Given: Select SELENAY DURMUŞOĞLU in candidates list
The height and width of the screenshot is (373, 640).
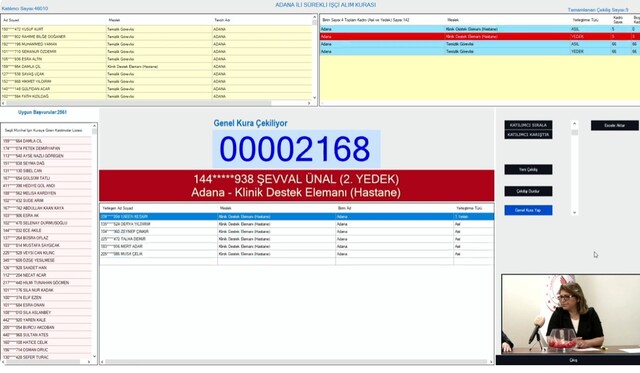Looking at the screenshot, I should coord(46,223).
